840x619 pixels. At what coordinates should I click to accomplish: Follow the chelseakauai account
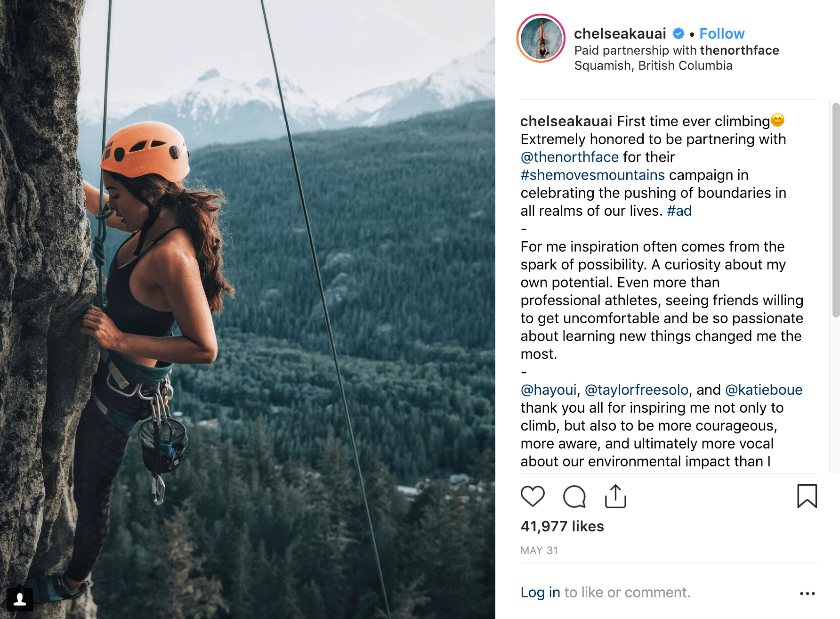(721, 33)
